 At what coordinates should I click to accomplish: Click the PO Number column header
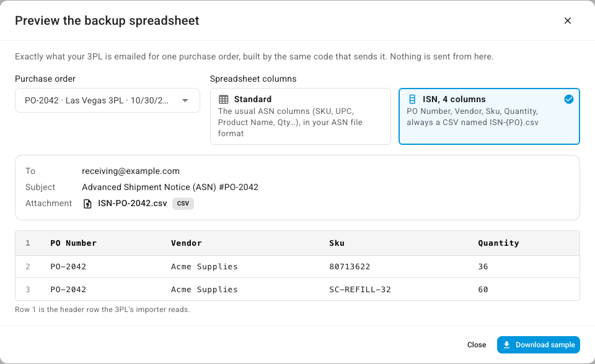click(74, 243)
